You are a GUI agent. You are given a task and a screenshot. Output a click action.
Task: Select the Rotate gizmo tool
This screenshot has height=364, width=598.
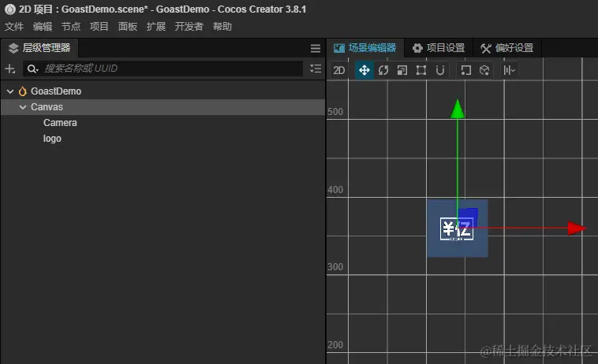383,70
